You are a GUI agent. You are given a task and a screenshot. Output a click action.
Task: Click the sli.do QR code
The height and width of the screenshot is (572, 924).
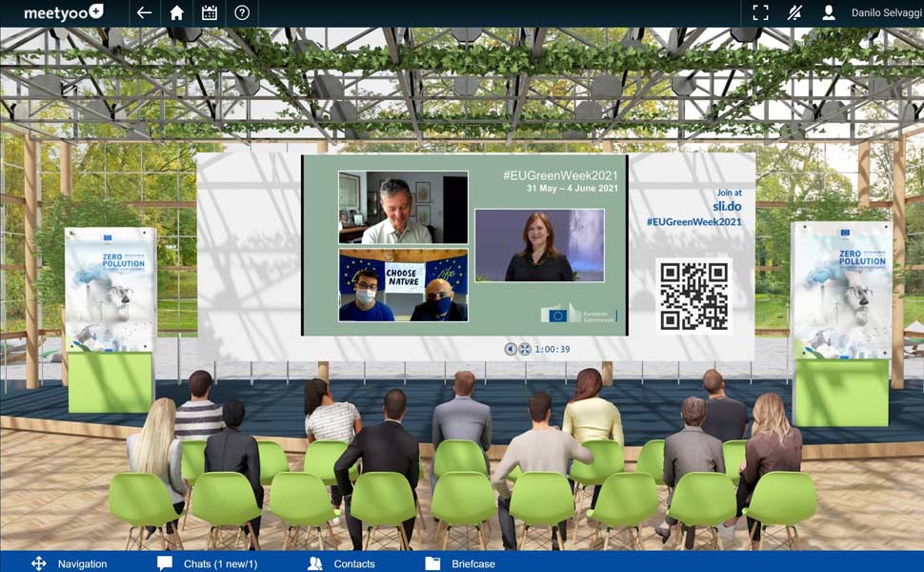693,296
